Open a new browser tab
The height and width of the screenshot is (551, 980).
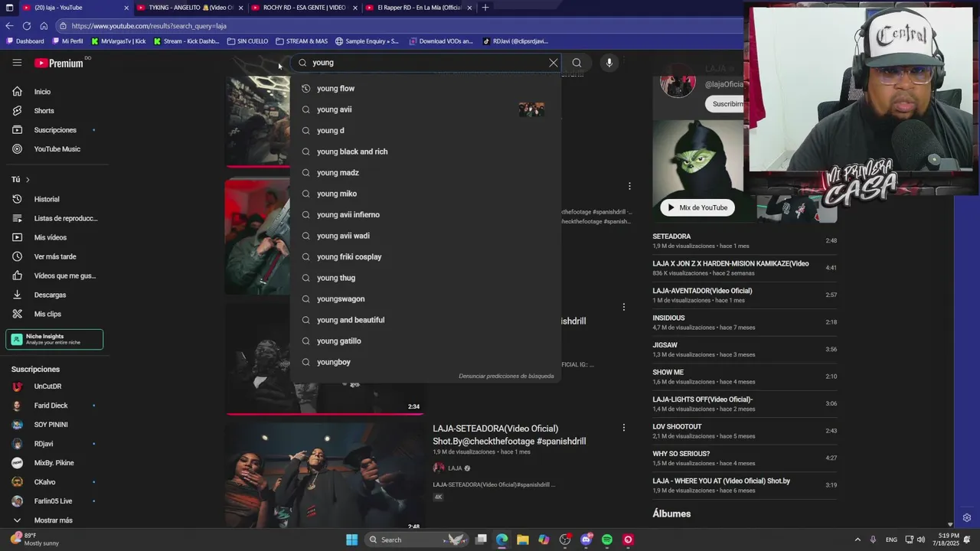pos(485,8)
